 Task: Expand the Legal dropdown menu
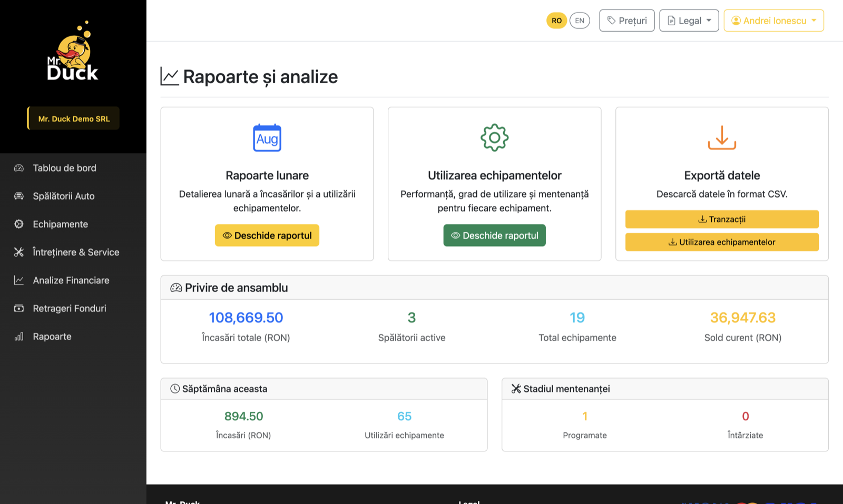coord(689,21)
